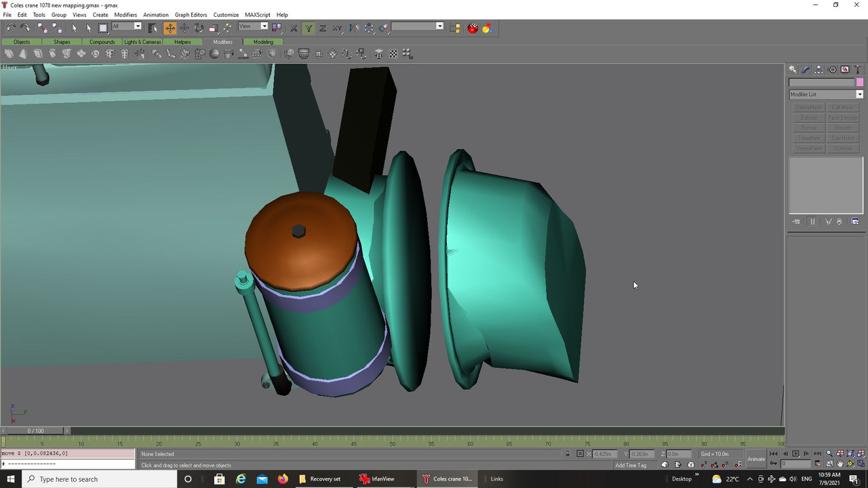Open the Create command panel tab
The height and width of the screenshot is (488, 868).
pyautogui.click(x=792, y=69)
